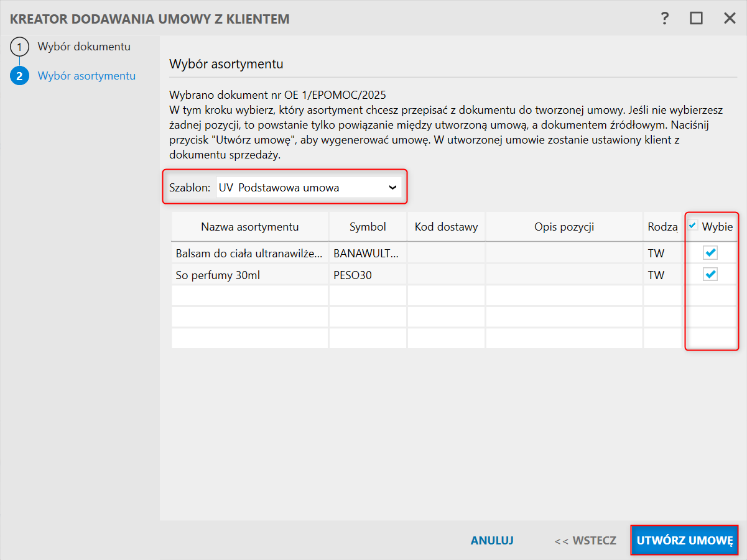Click the Kod dostawy column header
747x560 pixels.
click(446, 227)
